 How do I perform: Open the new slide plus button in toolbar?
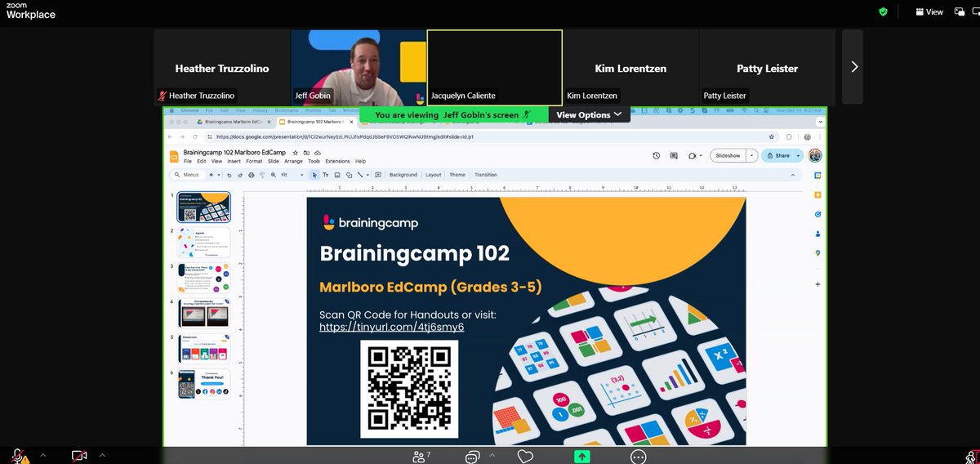211,175
